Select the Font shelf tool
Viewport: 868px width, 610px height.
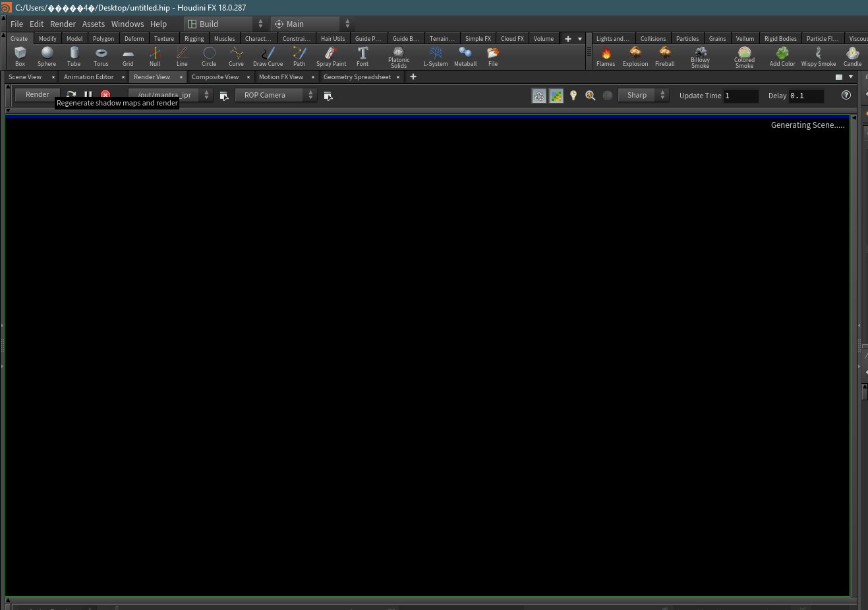pyautogui.click(x=362, y=56)
